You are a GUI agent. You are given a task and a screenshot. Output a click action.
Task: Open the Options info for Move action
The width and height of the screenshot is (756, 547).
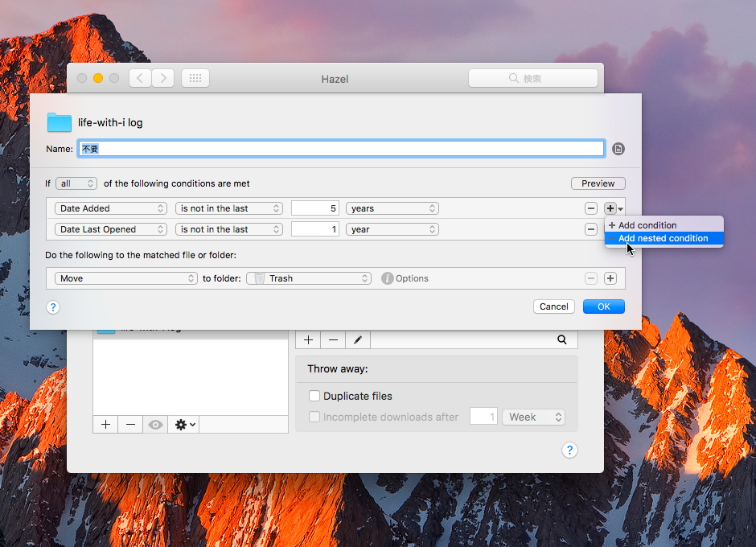pyautogui.click(x=405, y=278)
